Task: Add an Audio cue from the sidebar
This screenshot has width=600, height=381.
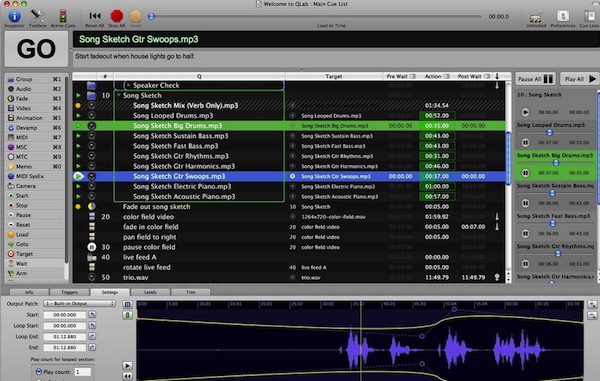Action: pyautogui.click(x=35, y=89)
